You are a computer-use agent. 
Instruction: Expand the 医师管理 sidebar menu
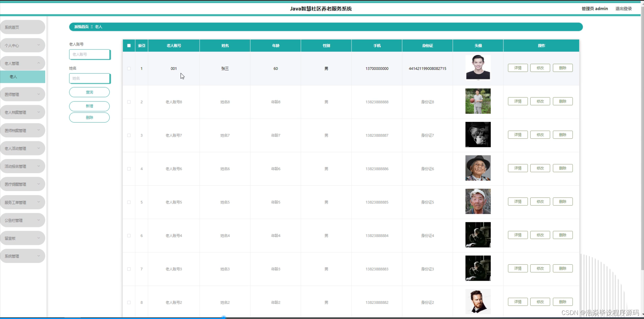tap(22, 94)
